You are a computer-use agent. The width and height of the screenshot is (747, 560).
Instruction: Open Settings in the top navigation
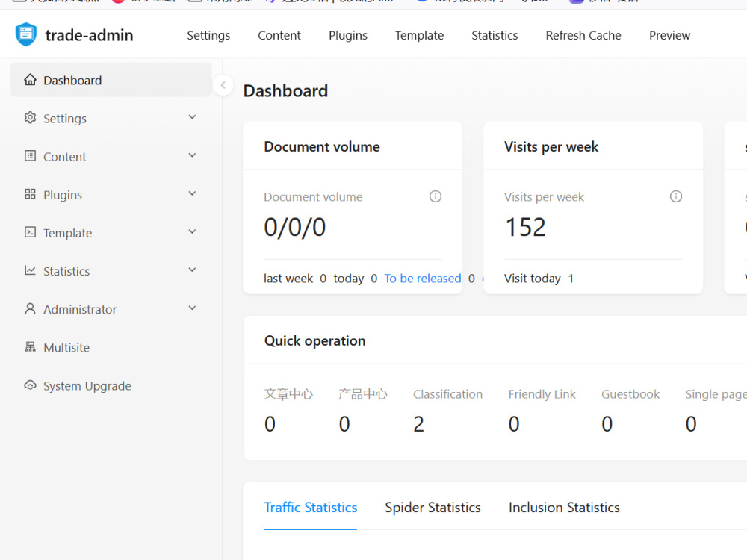click(208, 35)
